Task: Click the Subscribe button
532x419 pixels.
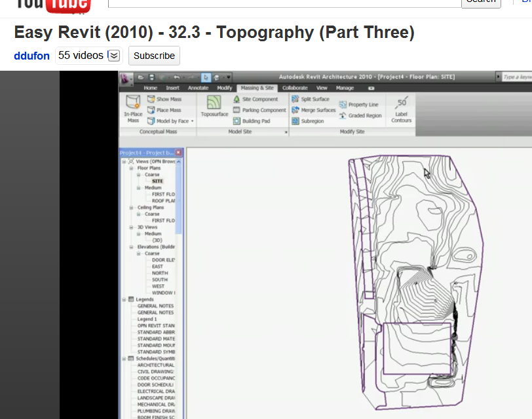Action: (154, 56)
